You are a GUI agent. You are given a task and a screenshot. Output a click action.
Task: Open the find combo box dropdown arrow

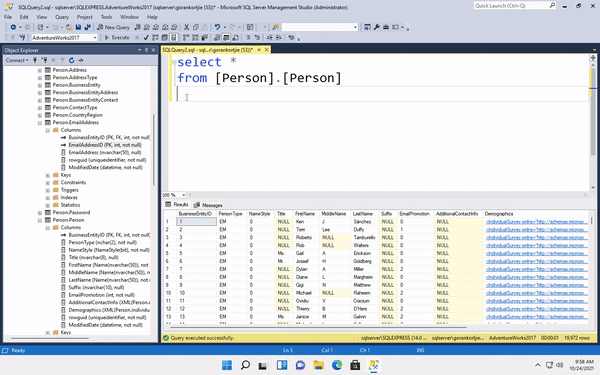click(355, 27)
